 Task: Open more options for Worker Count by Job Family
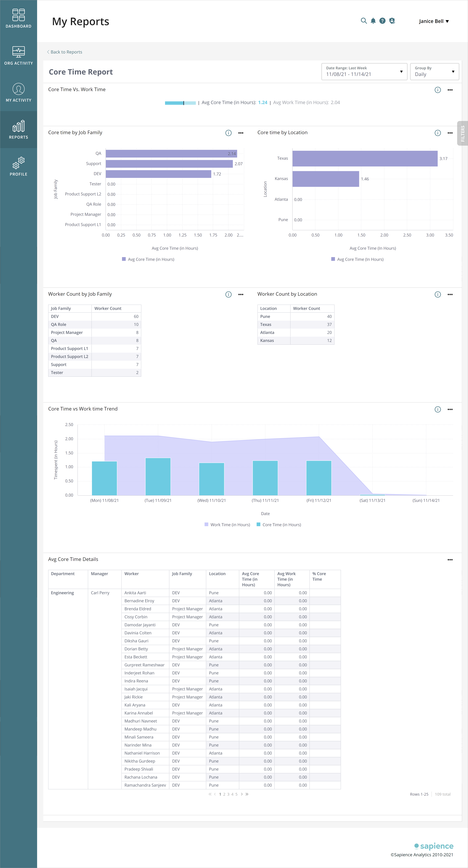tap(241, 294)
